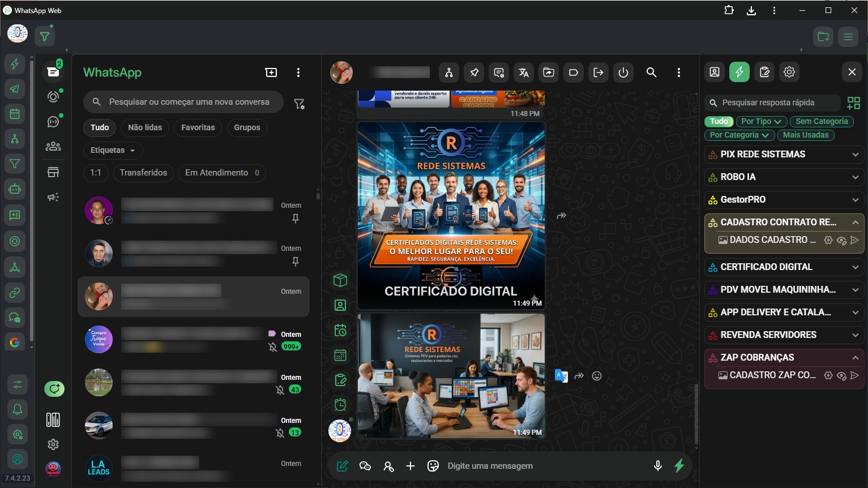Viewport: 868px width, 488px height.
Task: Open the Etiquetas menu
Action: coord(113,150)
